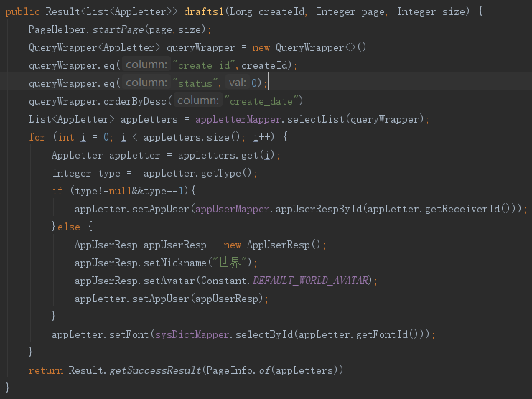Click appLetters.size() in the loop condition
This screenshot has width=532, height=399.
coord(192,137)
